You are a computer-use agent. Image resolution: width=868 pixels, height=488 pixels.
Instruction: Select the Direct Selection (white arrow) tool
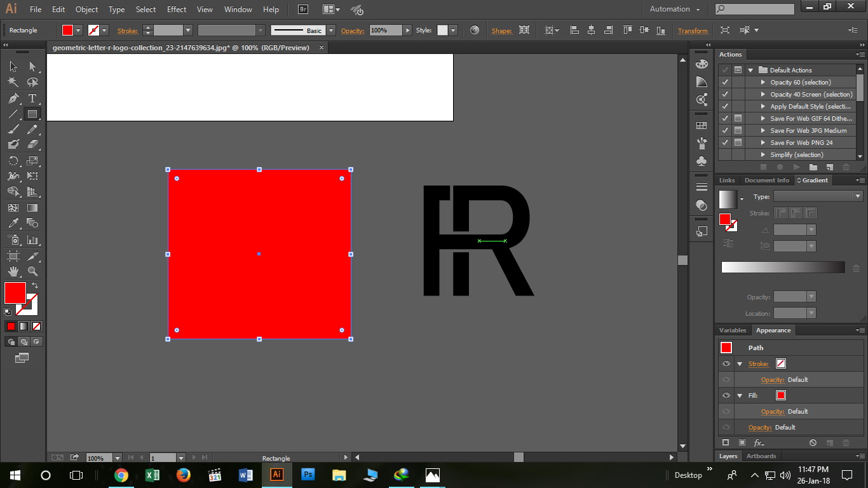(32, 67)
